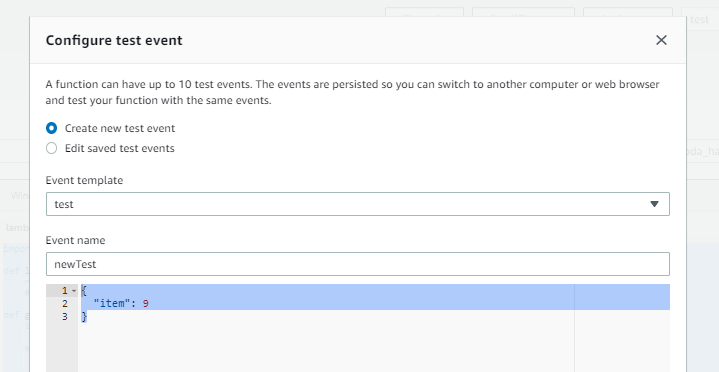This screenshot has width=719, height=372.
Task: Open Event template dropdown arrow
Action: pyautogui.click(x=654, y=204)
